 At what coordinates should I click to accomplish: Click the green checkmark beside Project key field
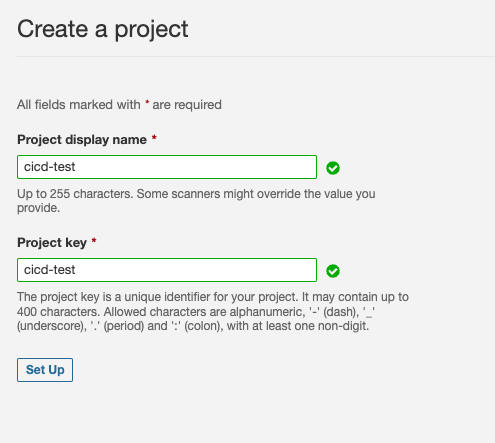(x=333, y=271)
